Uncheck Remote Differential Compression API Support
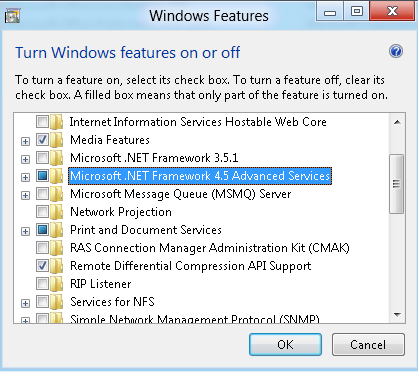Viewport: 418px width, 372px height. pos(42,265)
